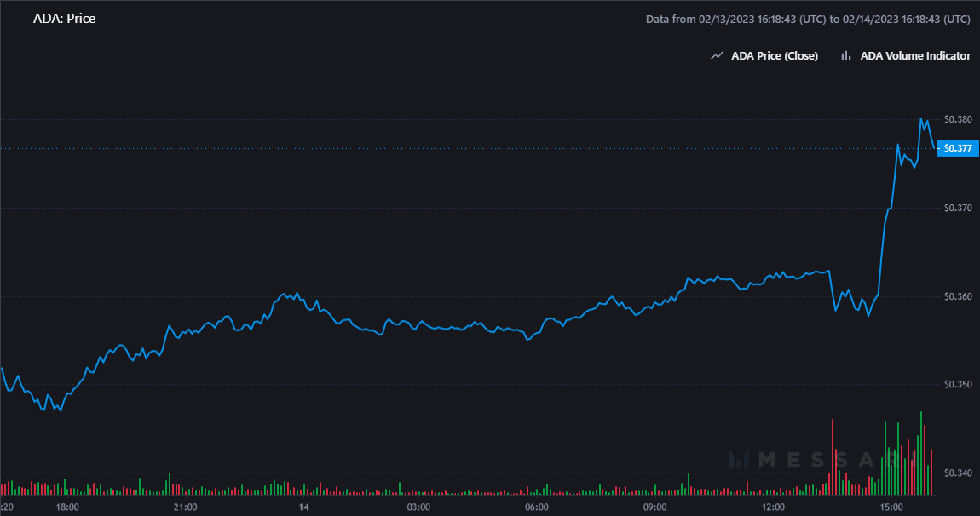Toggle the ADA Volume Indicator legend entry
This screenshot has height=516, width=980.
pyautogui.click(x=906, y=55)
